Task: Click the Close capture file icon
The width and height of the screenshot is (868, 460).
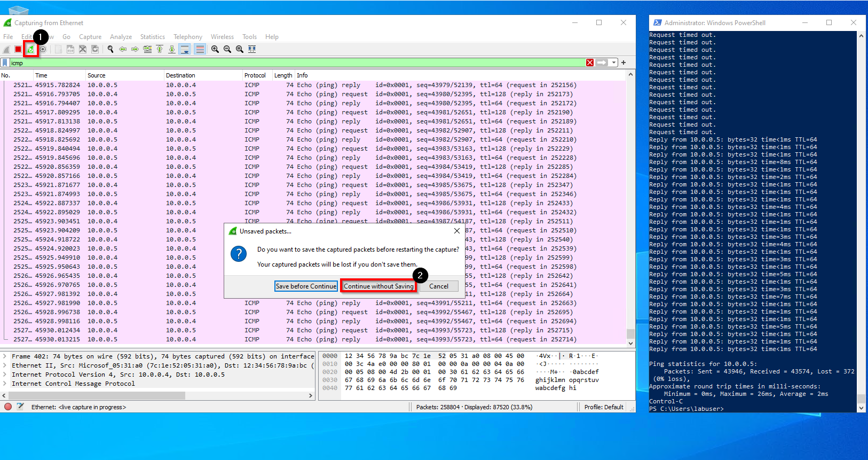Action: 83,49
